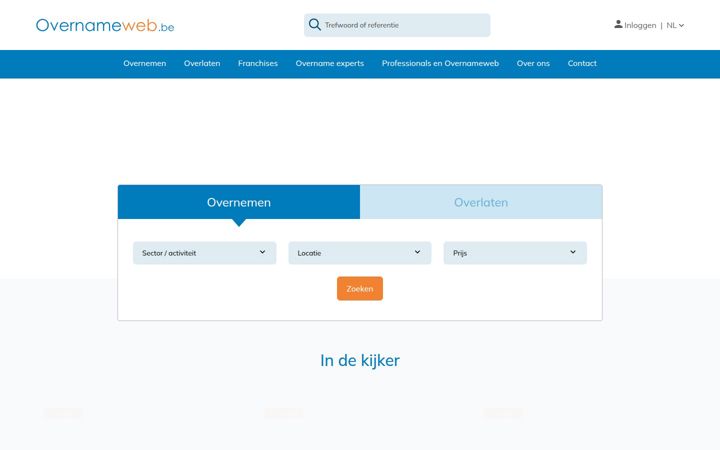
Task: Open the Over ons menu item
Action: (x=533, y=63)
